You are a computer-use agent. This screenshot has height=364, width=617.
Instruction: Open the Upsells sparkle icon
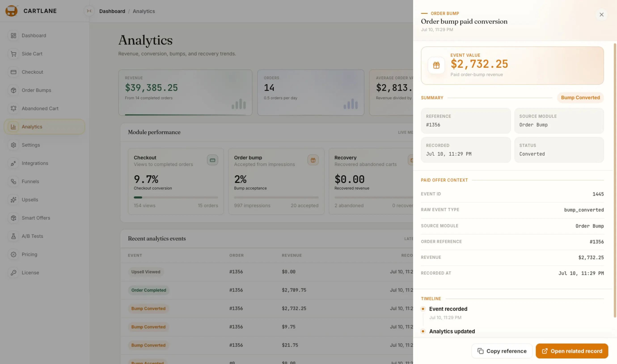13,200
